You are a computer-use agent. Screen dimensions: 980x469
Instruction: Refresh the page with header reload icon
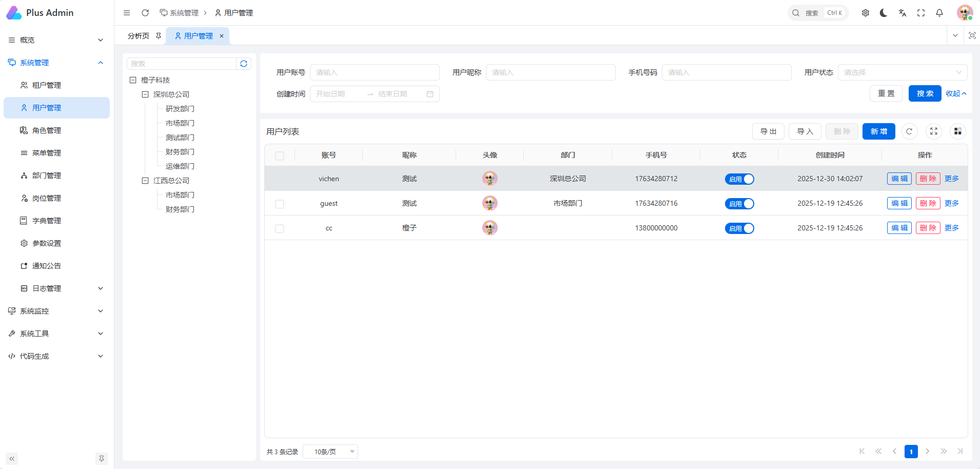pos(145,13)
